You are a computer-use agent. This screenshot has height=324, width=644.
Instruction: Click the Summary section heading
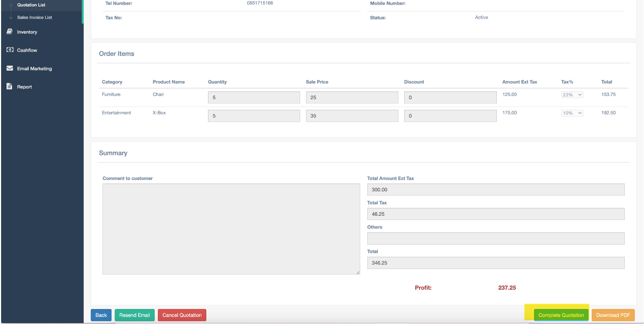coord(113,153)
